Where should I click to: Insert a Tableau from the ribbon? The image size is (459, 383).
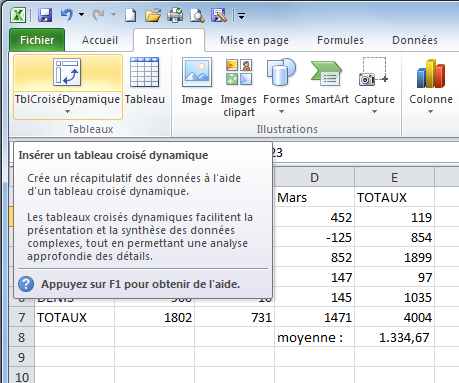[145, 82]
